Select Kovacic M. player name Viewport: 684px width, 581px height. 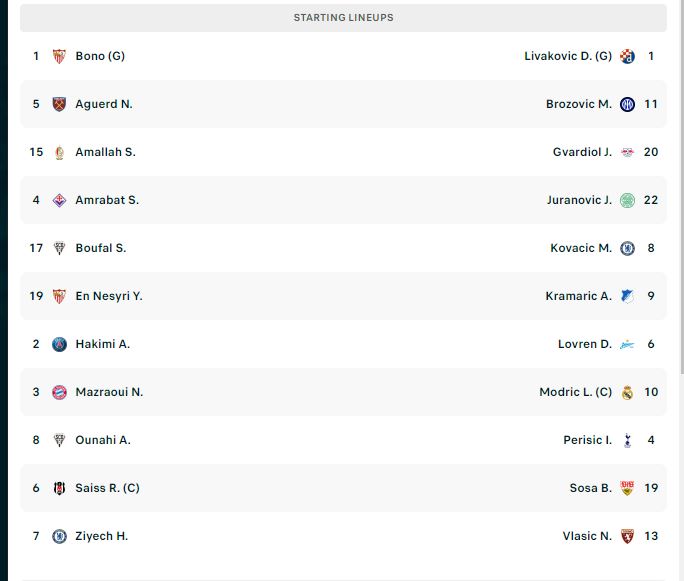581,248
